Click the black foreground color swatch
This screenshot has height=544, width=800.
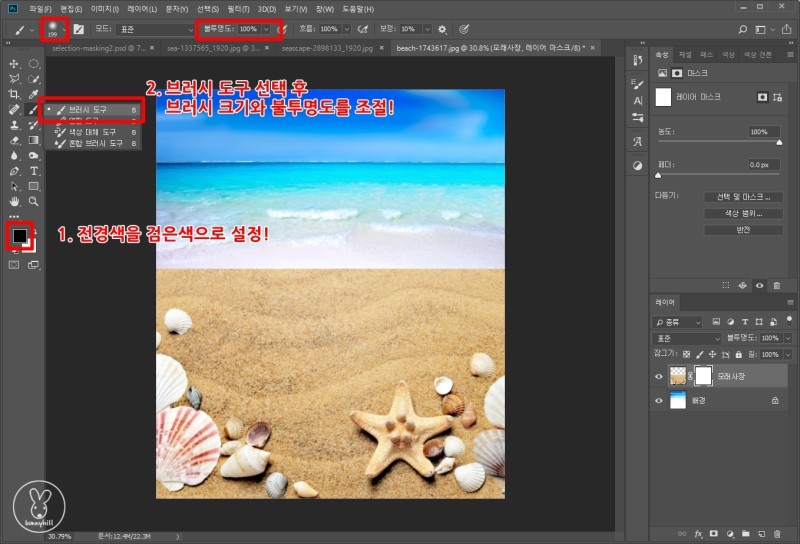[19, 235]
